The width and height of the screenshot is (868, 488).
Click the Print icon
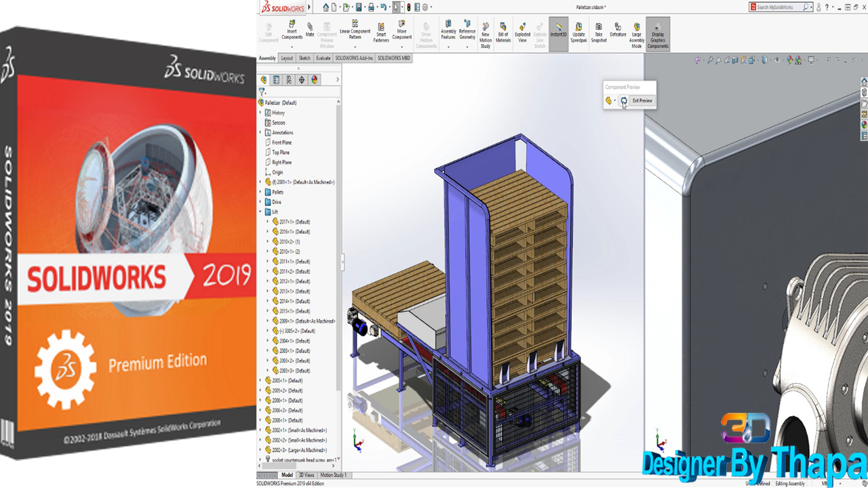(x=371, y=7)
